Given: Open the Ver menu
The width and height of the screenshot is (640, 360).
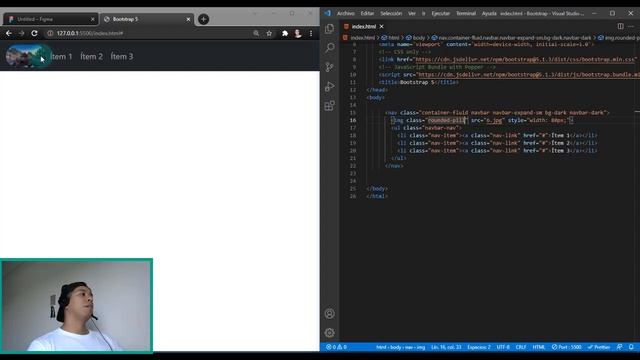Looking at the screenshot, I should click(x=412, y=13).
